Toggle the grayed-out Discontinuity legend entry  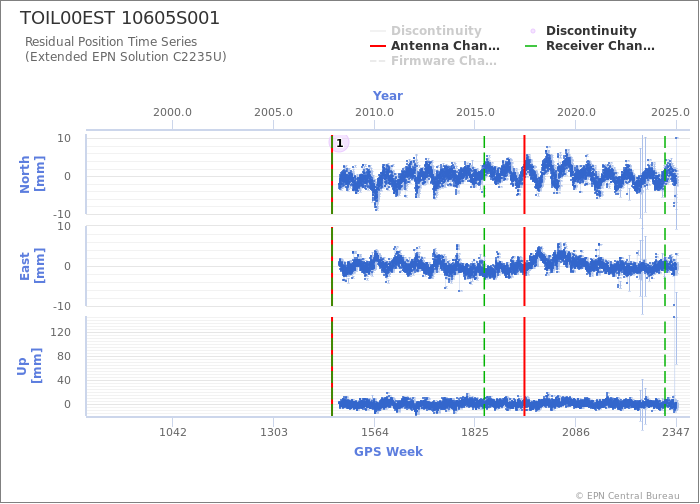pos(426,31)
